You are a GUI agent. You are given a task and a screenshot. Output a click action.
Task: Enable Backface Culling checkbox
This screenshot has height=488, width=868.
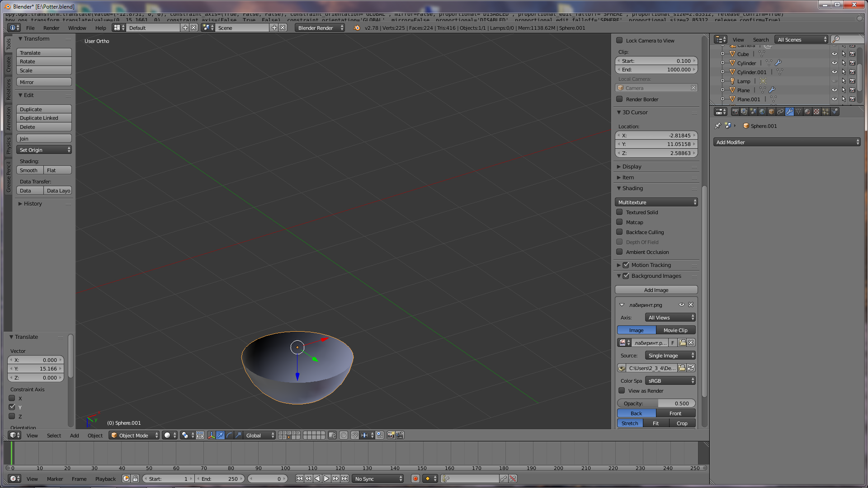[620, 232]
